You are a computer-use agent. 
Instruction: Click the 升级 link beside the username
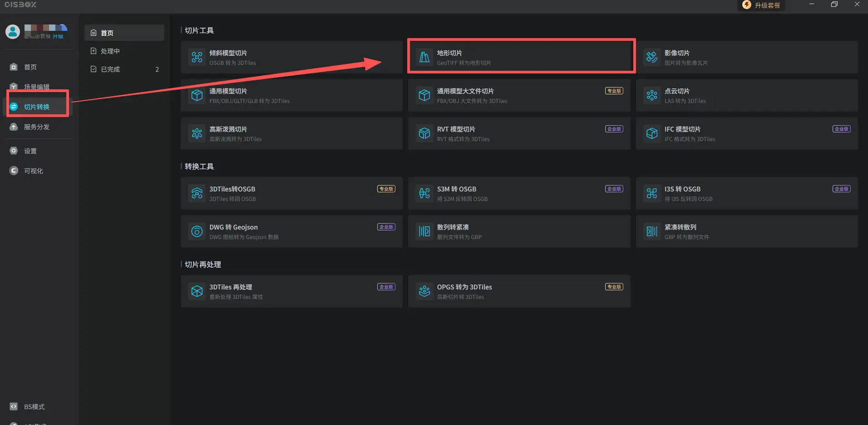click(x=58, y=37)
